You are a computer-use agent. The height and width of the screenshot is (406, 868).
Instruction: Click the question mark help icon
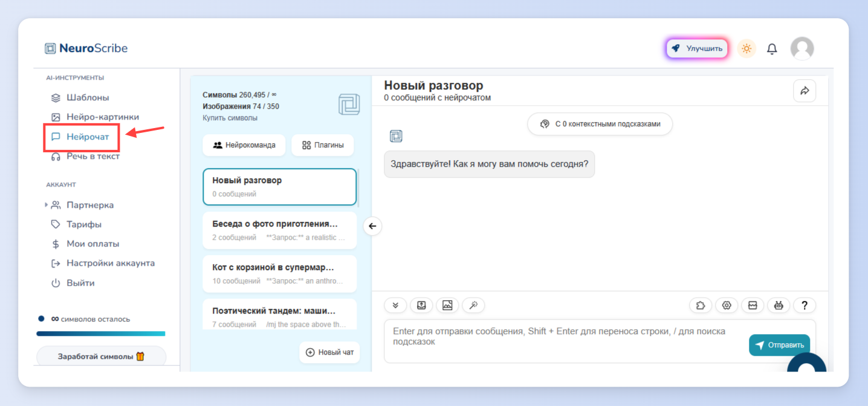[805, 306]
